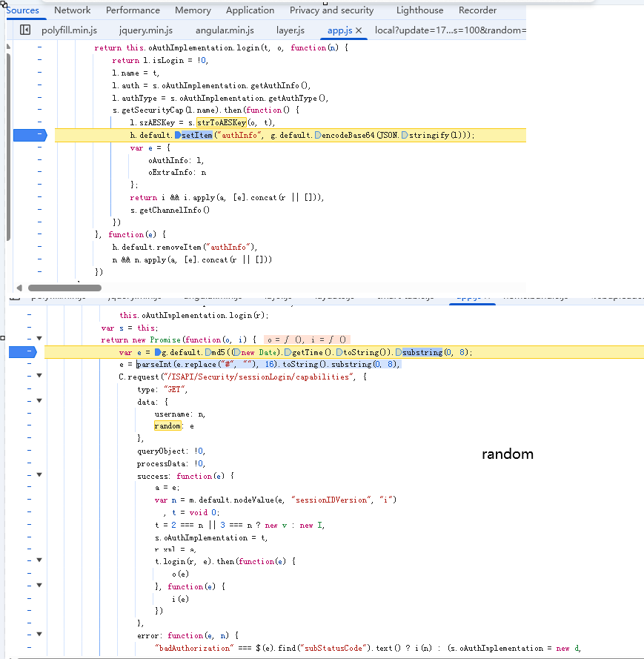644x659 pixels.
Task: Click the highlighted 'random' property name
Action: [x=167, y=425]
